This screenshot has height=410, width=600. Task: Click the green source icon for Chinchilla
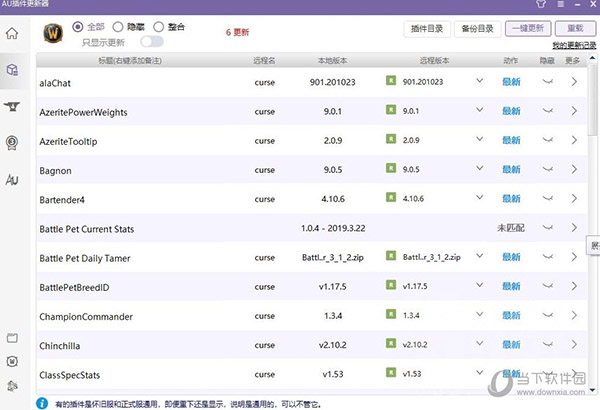(x=391, y=343)
